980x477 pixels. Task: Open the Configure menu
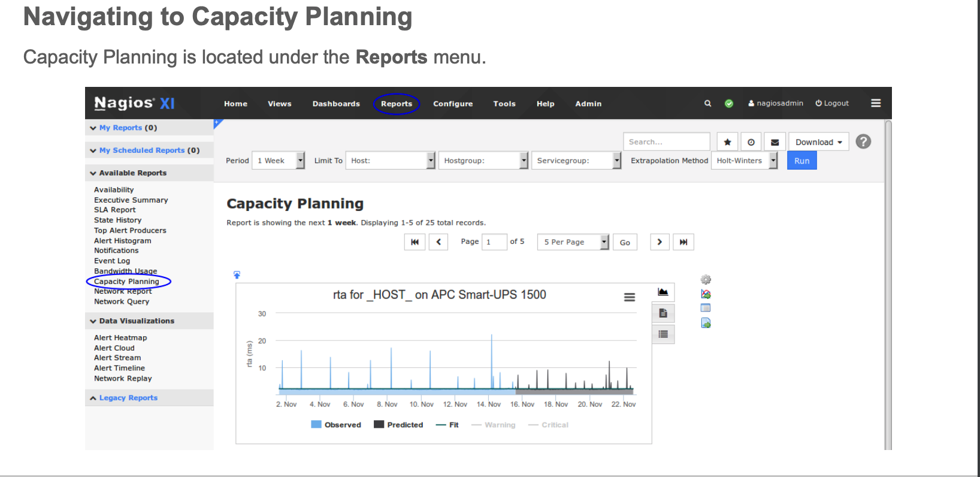(x=453, y=104)
